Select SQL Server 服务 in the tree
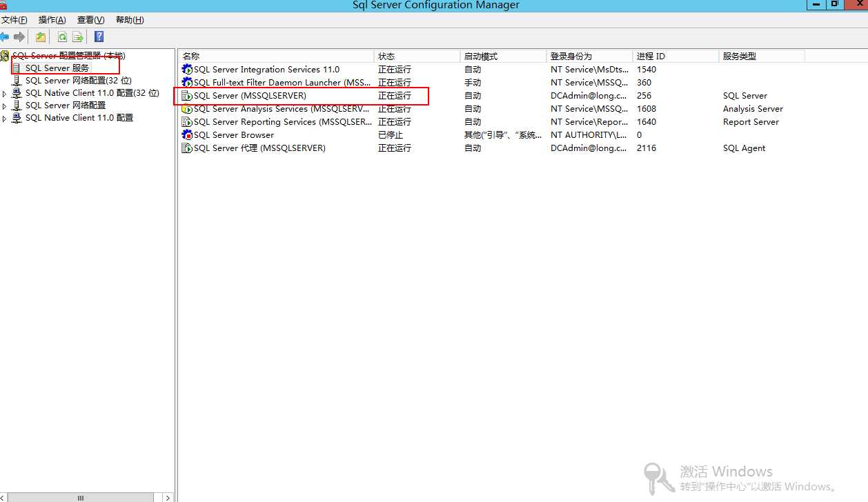868x502 pixels. [57, 68]
